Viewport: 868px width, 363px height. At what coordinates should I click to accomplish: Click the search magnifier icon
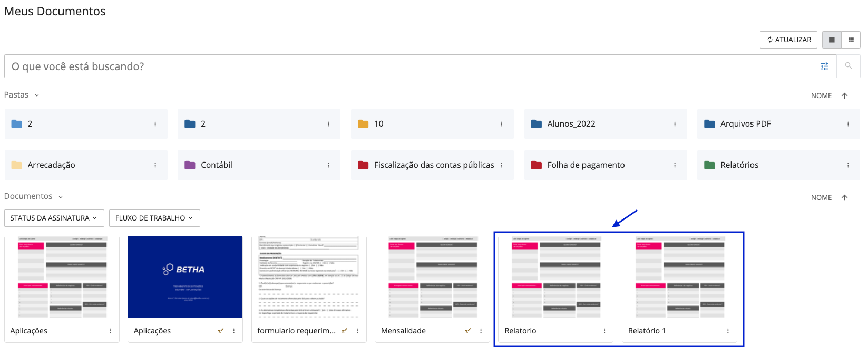click(848, 66)
